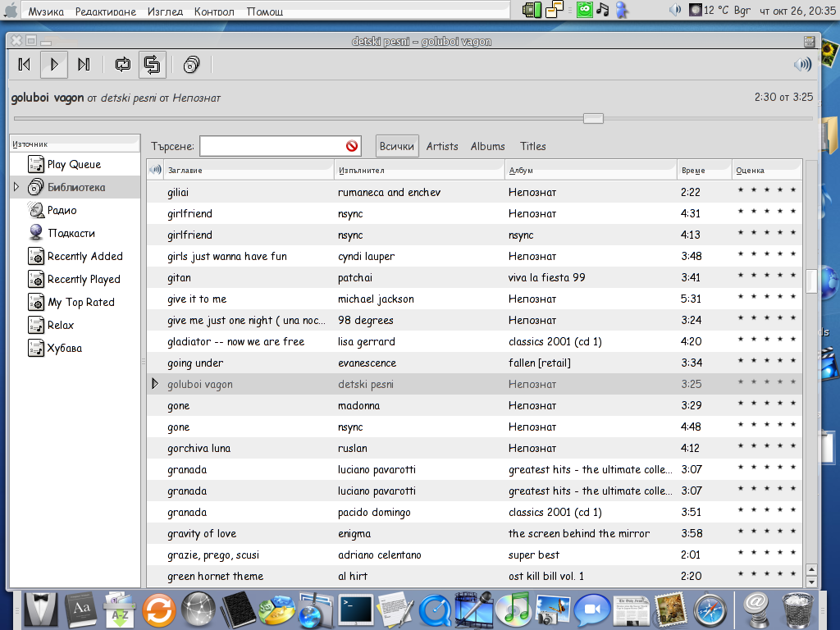
Task: Open the Контрол menu
Action: click(214, 11)
